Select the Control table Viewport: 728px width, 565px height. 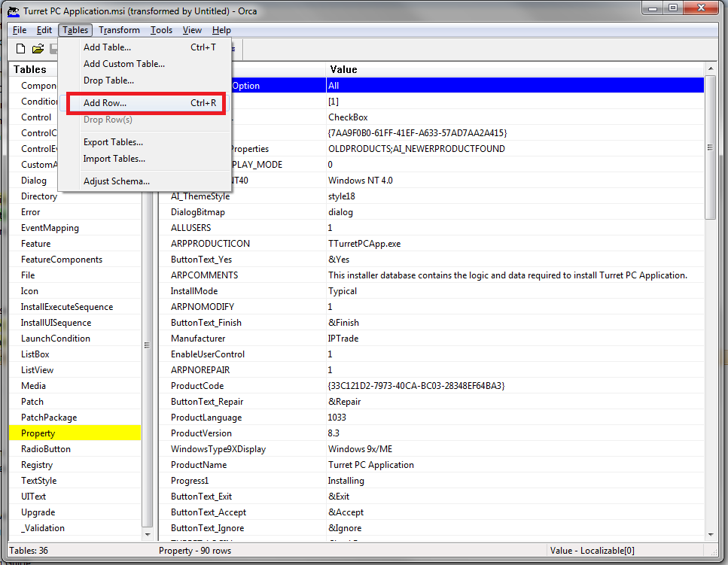click(x=35, y=117)
